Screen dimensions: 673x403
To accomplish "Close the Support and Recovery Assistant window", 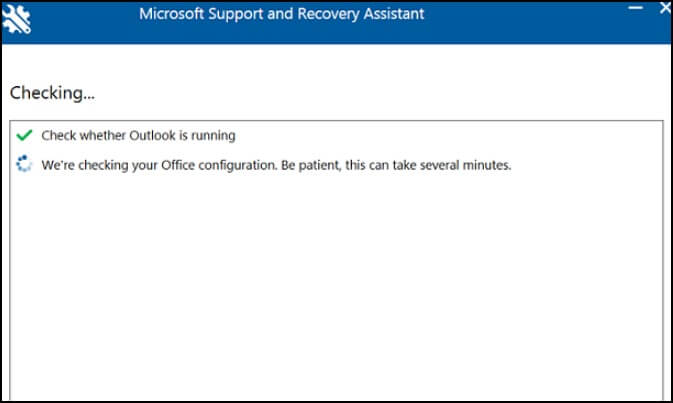I will click(665, 8).
